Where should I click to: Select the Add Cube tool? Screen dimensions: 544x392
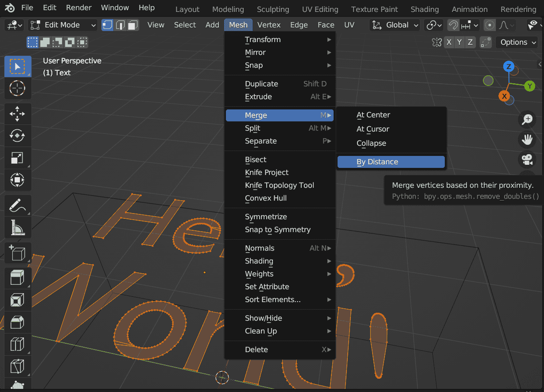click(x=18, y=253)
